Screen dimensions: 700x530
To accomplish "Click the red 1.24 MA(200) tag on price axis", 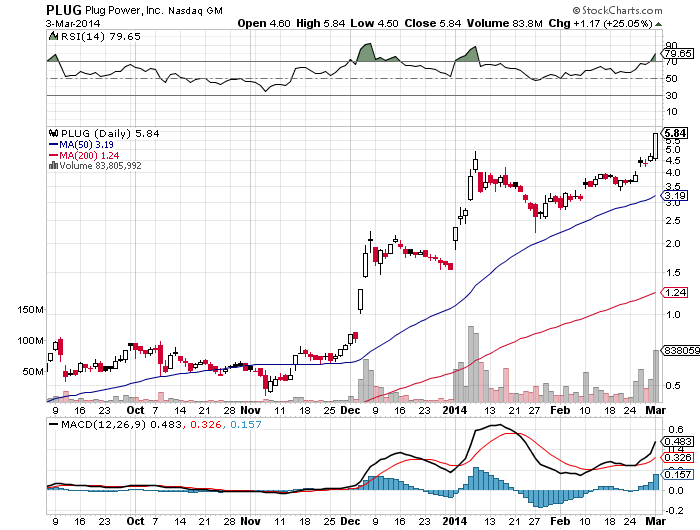I will 675,292.
